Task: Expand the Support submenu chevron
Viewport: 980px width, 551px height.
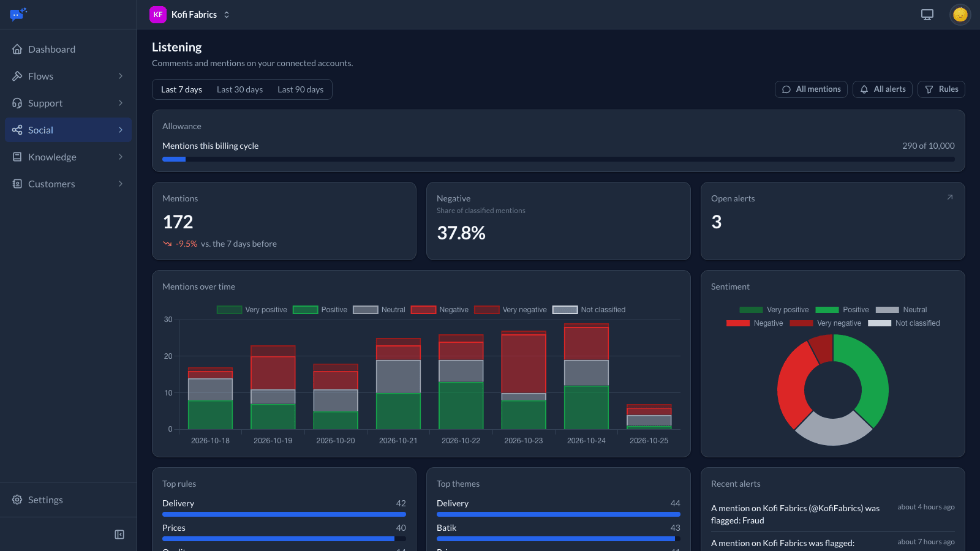Action: pyautogui.click(x=121, y=103)
